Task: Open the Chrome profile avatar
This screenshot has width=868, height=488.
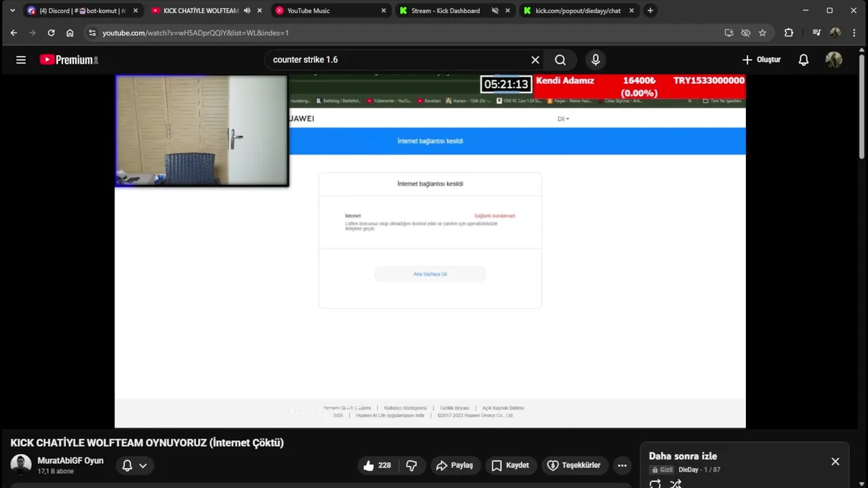Action: tap(835, 33)
